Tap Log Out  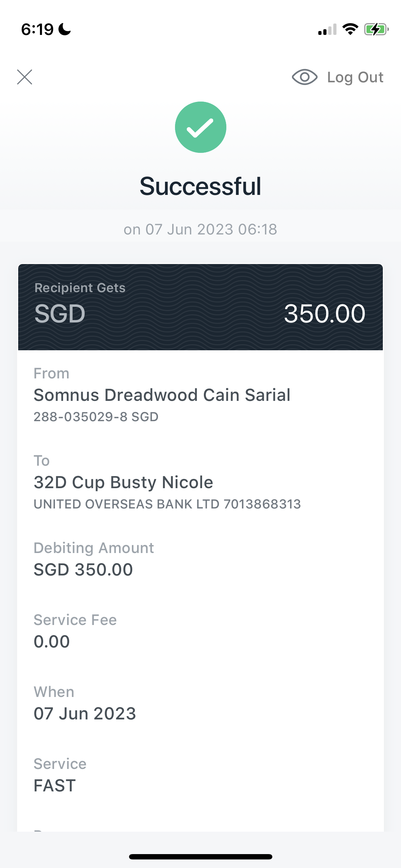point(355,77)
